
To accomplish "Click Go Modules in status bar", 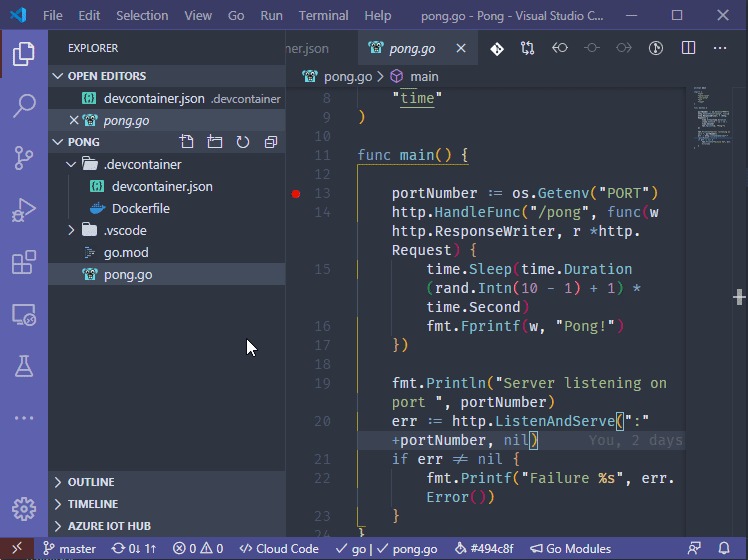I will [571, 549].
